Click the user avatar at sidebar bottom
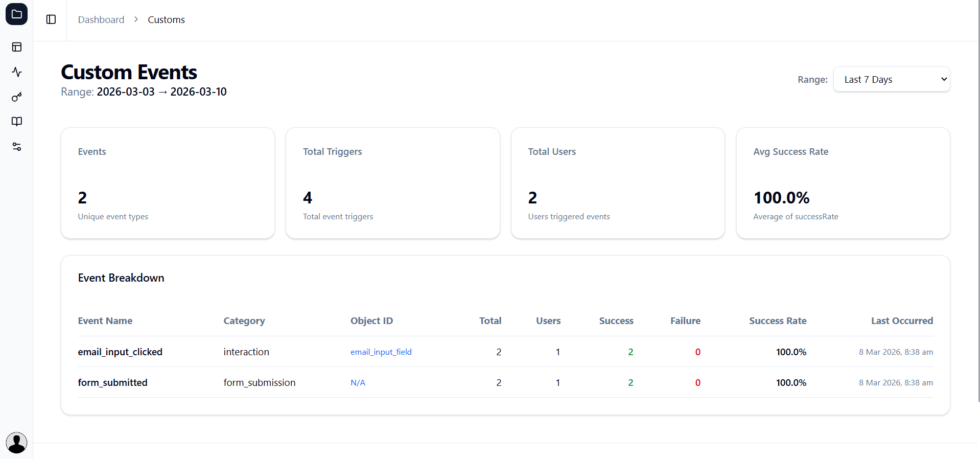 pos(16,443)
